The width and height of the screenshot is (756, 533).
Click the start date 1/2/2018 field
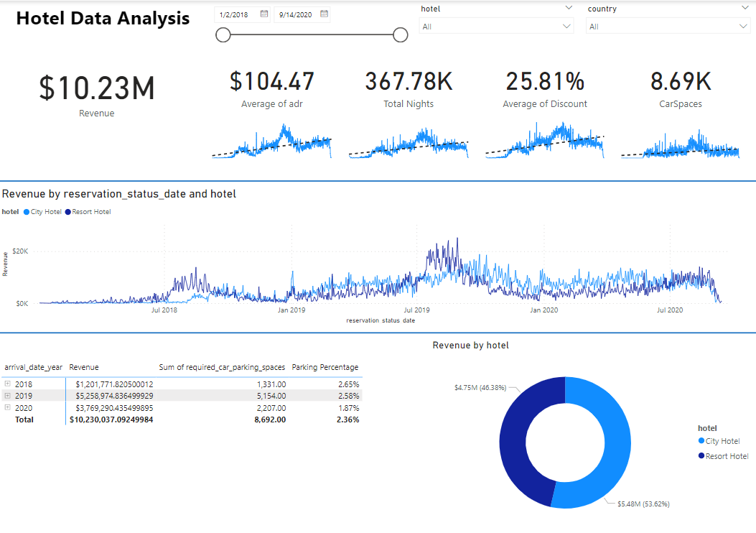pyautogui.click(x=235, y=14)
